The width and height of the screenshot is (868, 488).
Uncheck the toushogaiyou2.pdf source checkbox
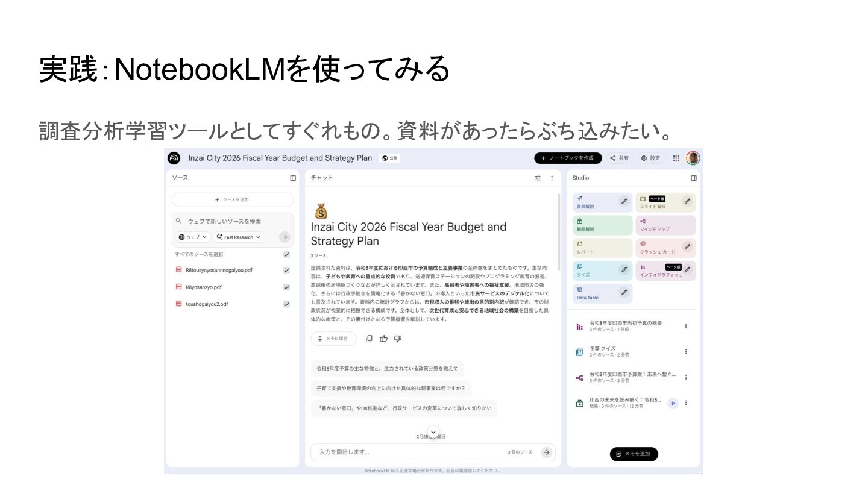coord(286,304)
